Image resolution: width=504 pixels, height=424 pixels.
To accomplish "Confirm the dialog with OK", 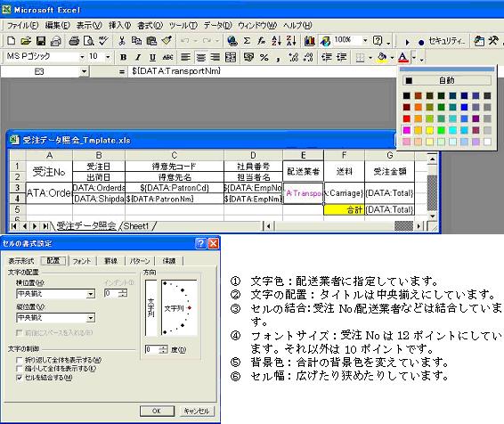I will coord(157,411).
